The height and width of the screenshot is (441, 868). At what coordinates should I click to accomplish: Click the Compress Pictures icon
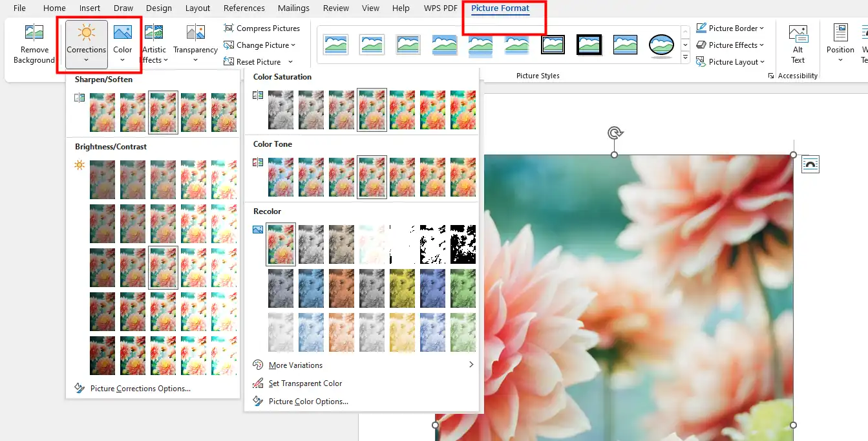[x=229, y=28]
